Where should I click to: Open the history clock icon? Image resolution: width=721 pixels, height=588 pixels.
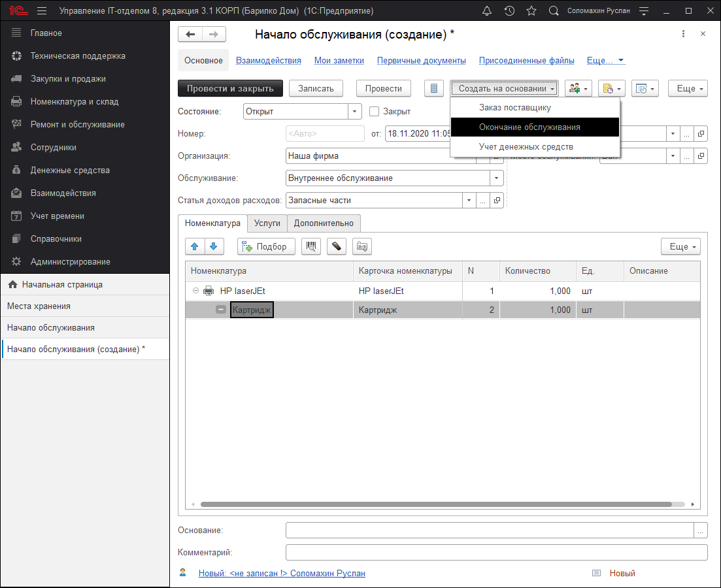[x=509, y=11]
